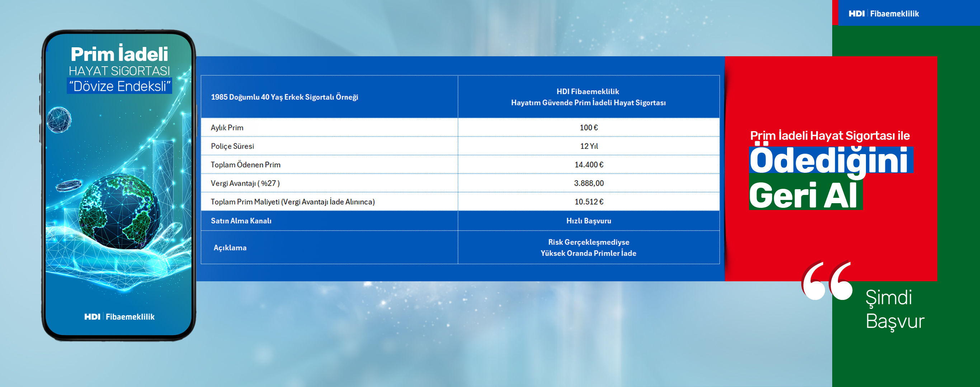Click the "Dövize Endeksli" highlighted label

(119, 86)
